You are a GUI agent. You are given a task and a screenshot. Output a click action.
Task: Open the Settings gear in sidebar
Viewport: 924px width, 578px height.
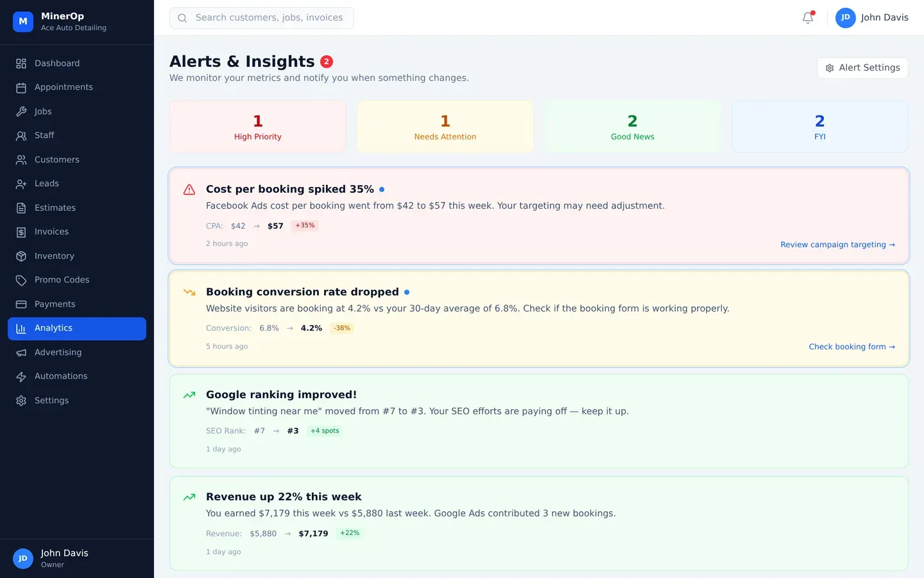(x=21, y=400)
